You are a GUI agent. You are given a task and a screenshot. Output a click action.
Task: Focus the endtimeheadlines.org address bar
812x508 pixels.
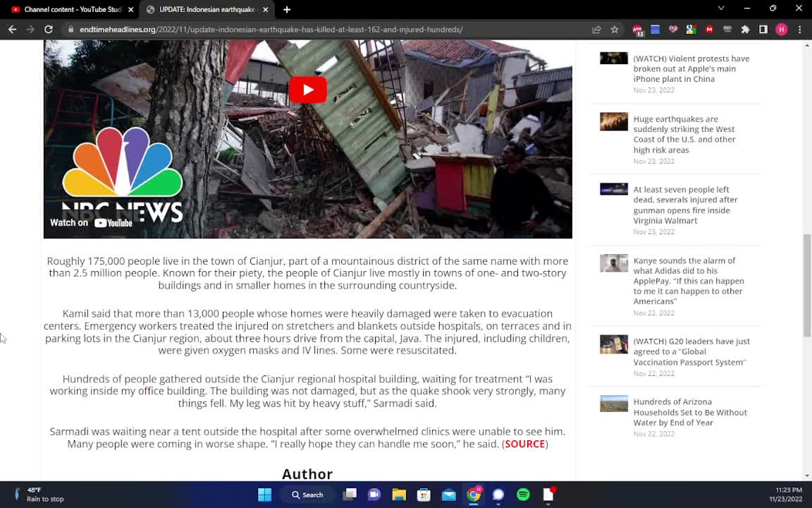coord(271,30)
